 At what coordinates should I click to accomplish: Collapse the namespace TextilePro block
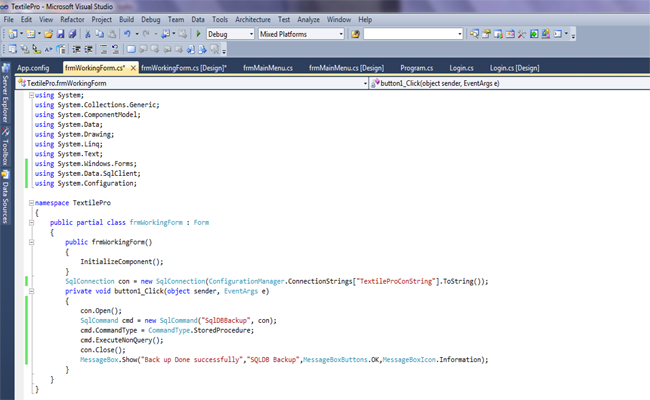pos(30,203)
